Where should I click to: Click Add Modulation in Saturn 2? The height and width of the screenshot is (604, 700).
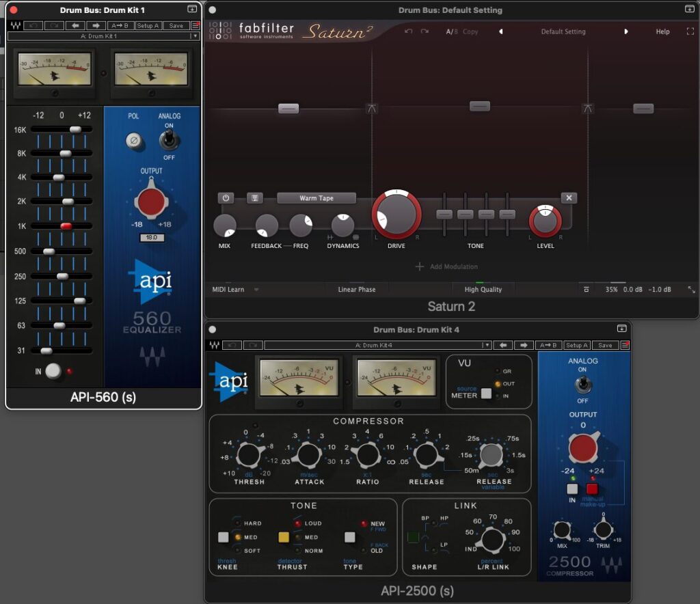pyautogui.click(x=447, y=266)
